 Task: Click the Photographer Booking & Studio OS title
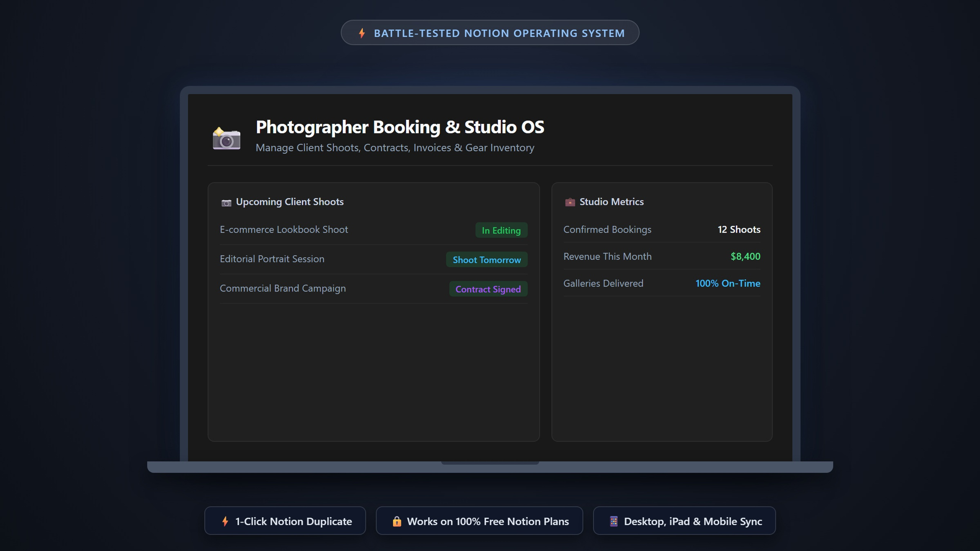click(x=400, y=127)
